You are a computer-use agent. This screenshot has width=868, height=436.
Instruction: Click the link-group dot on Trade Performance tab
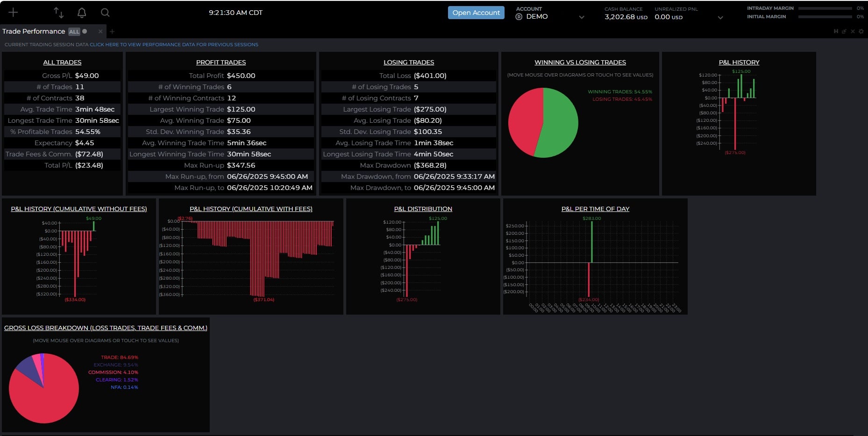85,31
